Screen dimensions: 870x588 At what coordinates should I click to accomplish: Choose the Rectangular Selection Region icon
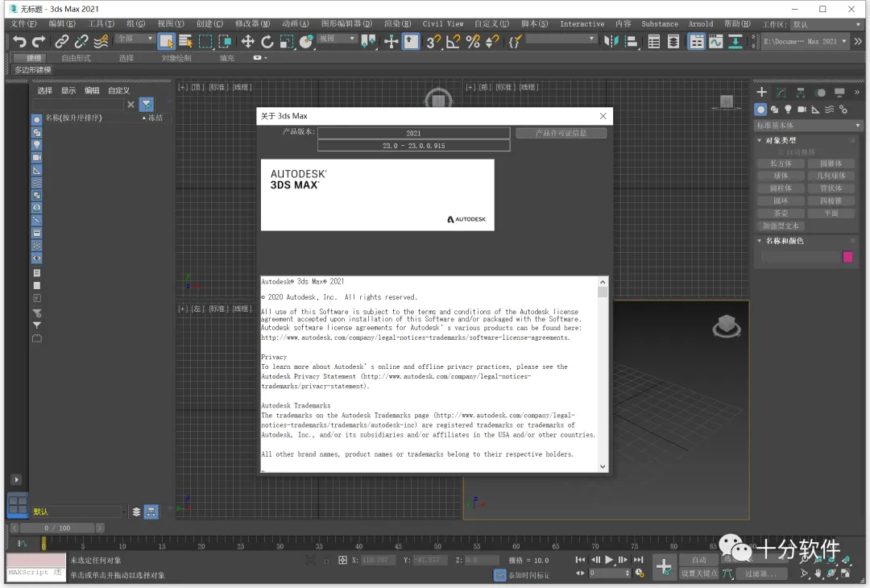coord(205,42)
